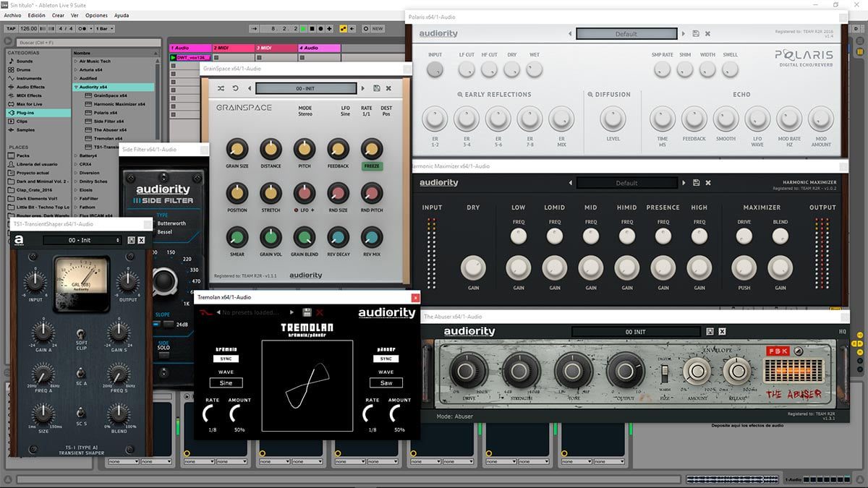Screen dimensions: 868x488
Task: Open the Saw wave dropdown in Tremolan
Action: point(386,382)
